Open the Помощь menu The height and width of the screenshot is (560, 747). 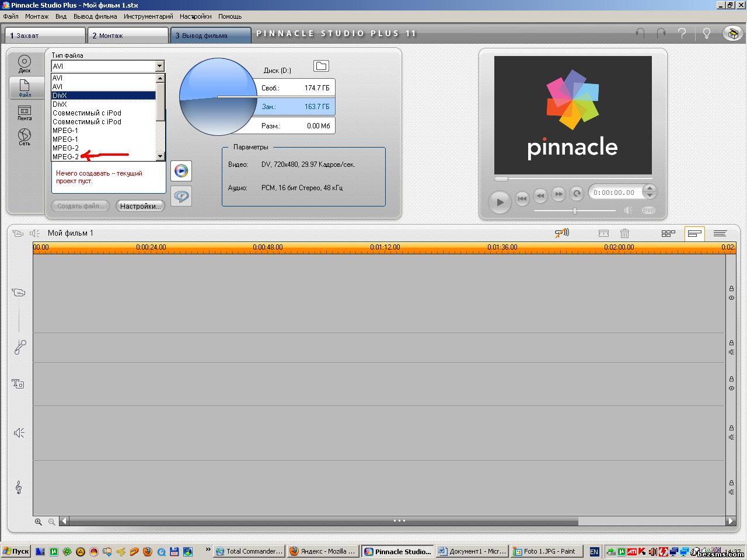coord(230,16)
